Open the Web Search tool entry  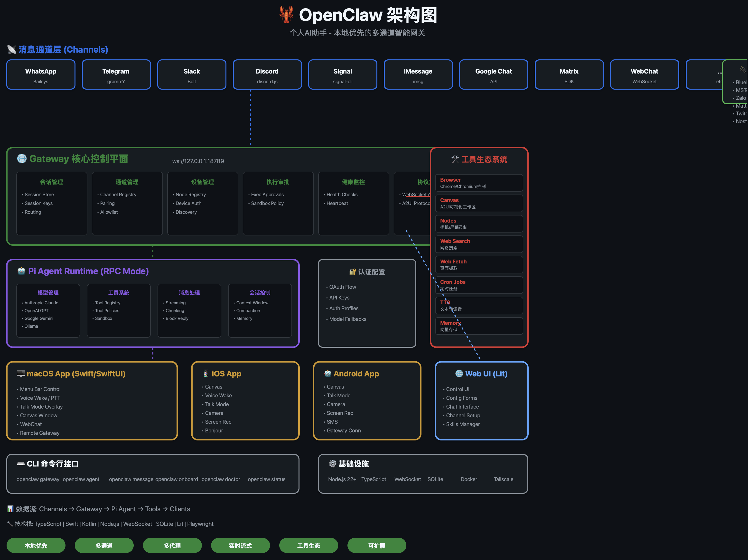coord(479,244)
